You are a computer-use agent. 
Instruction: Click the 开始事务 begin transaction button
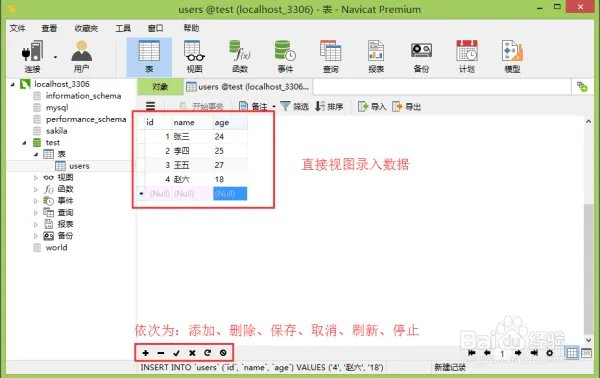pyautogui.click(x=202, y=106)
